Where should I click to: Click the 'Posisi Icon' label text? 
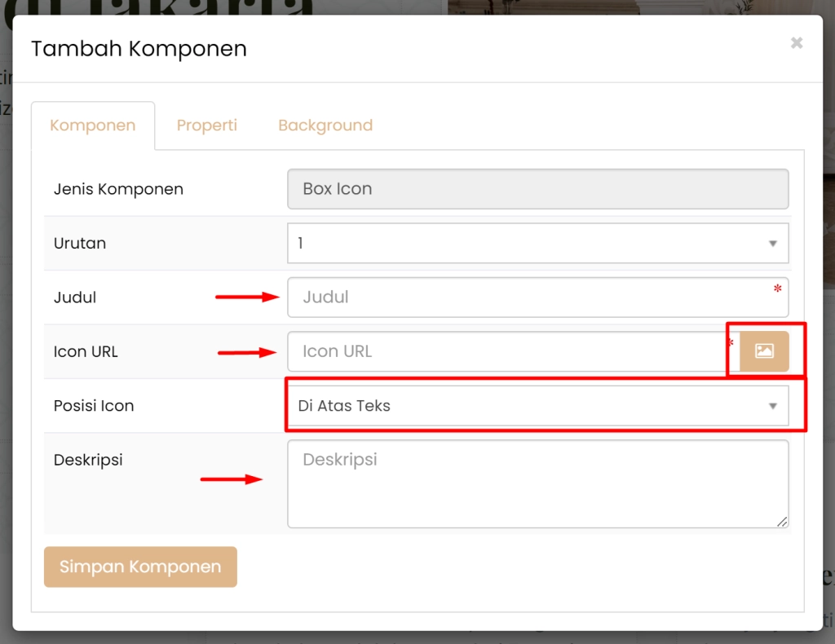pos(94,406)
